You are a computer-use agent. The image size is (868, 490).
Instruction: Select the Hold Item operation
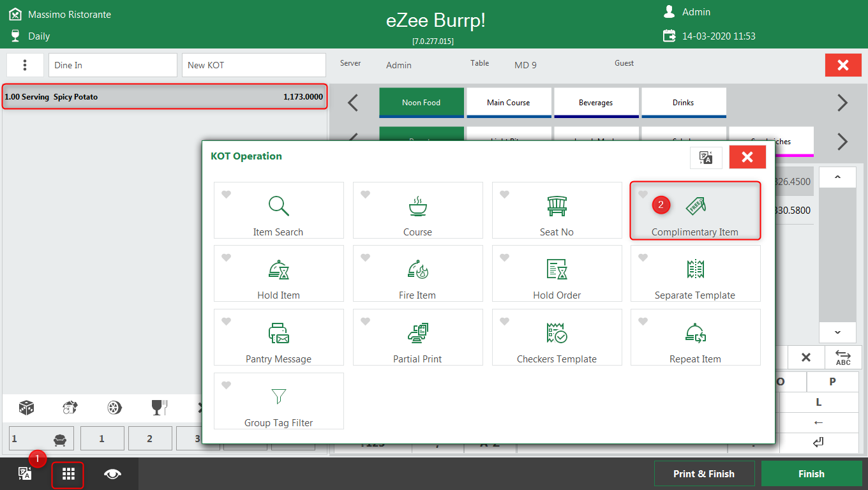[x=278, y=274]
